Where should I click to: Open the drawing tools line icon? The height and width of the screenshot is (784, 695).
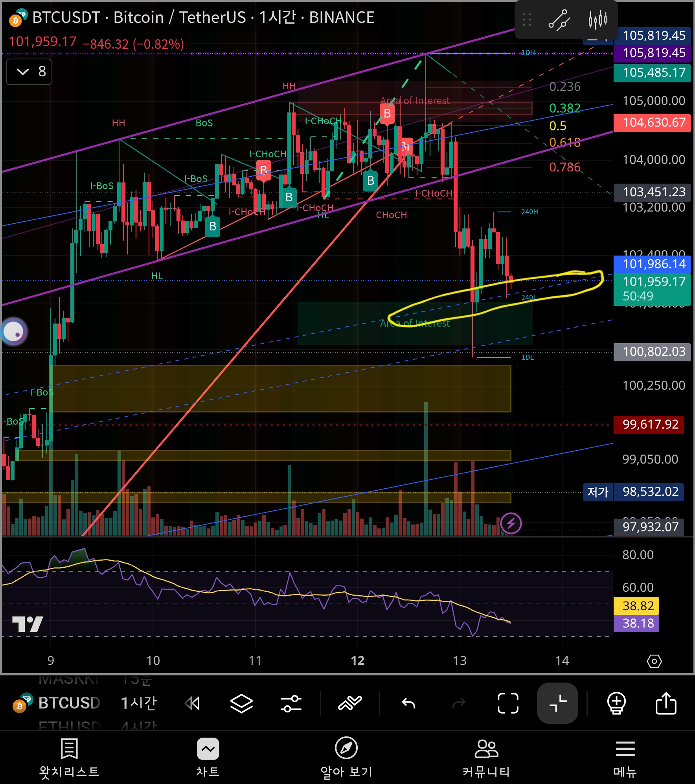[559, 20]
